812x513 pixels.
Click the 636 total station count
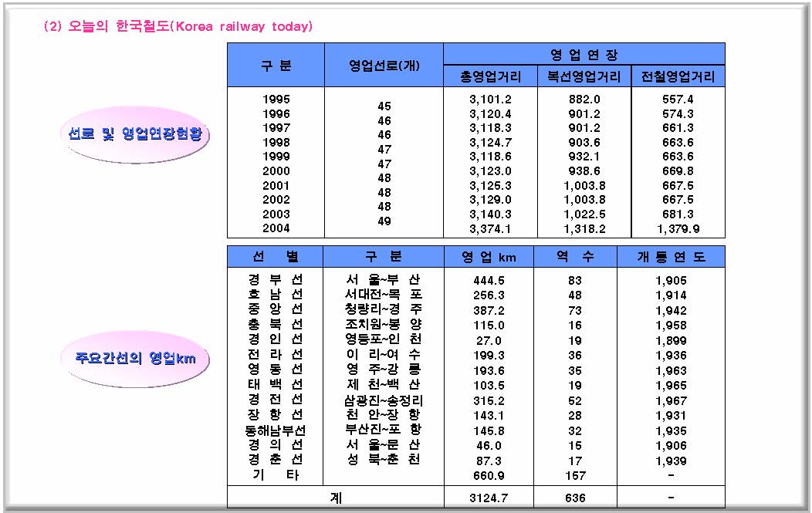click(574, 498)
